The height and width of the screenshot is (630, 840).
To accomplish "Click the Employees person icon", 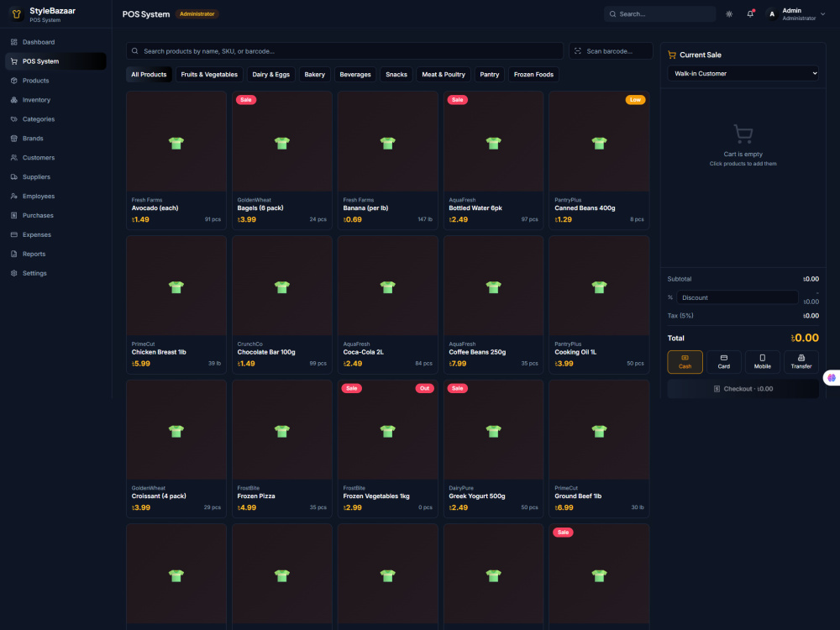I will pyautogui.click(x=14, y=196).
